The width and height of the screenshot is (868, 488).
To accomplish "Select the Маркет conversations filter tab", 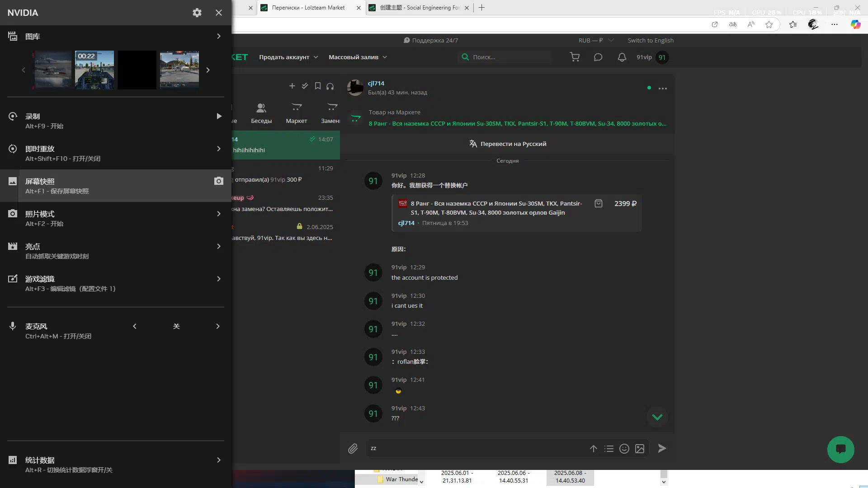I will tap(297, 113).
